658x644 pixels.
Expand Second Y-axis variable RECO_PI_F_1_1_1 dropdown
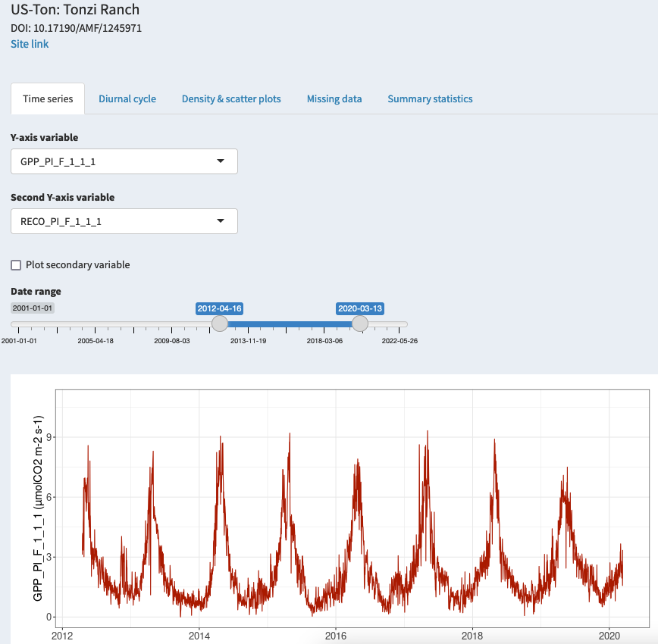coord(124,221)
